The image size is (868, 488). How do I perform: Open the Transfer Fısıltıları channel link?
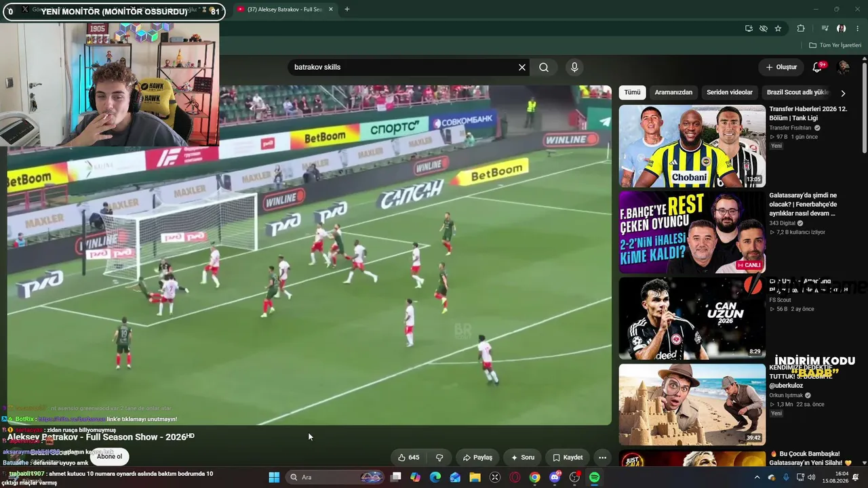[790, 127]
